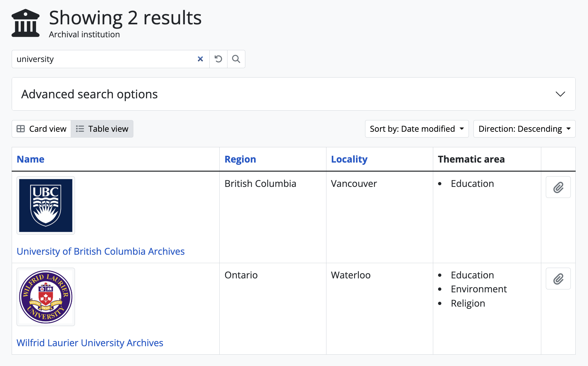Click the UBC logo thumbnail
588x366 pixels.
[x=46, y=205]
